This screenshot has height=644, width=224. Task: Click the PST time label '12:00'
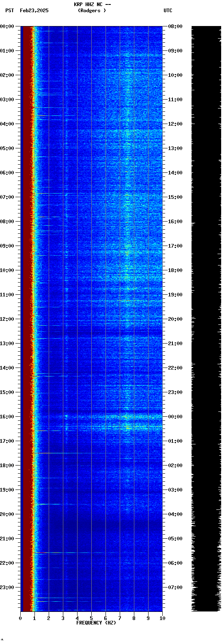pyautogui.click(x=7, y=319)
